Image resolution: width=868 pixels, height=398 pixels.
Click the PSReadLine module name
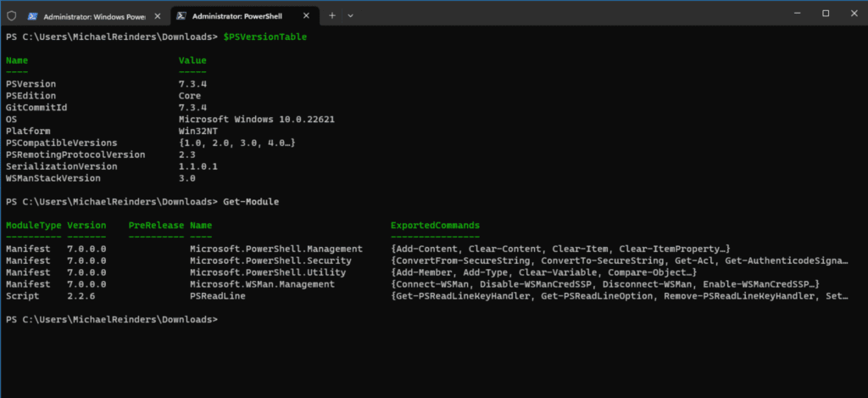tap(218, 296)
